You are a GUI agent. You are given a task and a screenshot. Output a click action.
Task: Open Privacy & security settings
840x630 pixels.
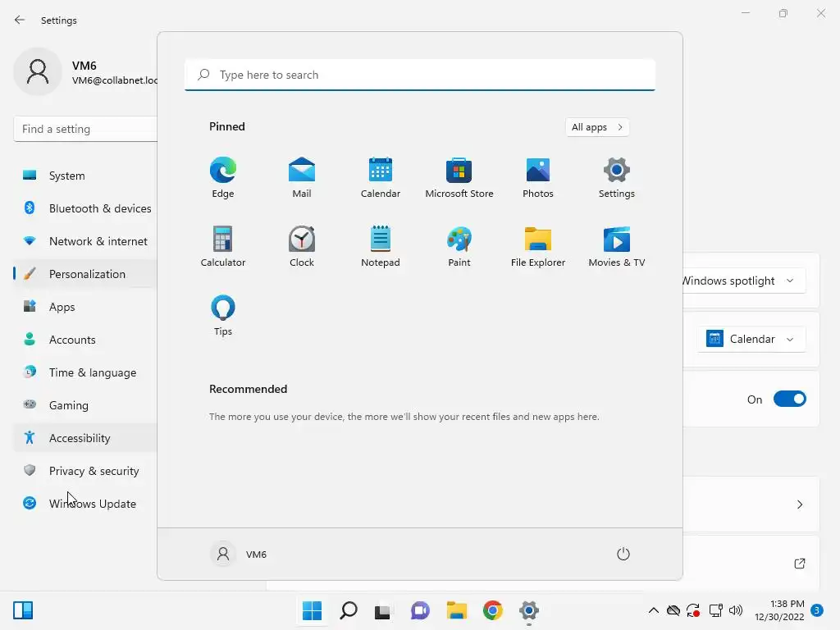pos(85,471)
